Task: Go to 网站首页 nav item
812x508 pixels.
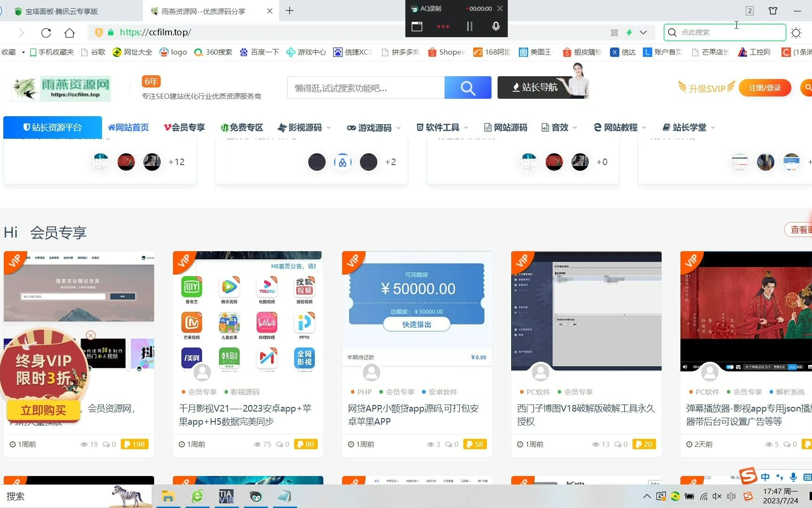Action: click(128, 127)
